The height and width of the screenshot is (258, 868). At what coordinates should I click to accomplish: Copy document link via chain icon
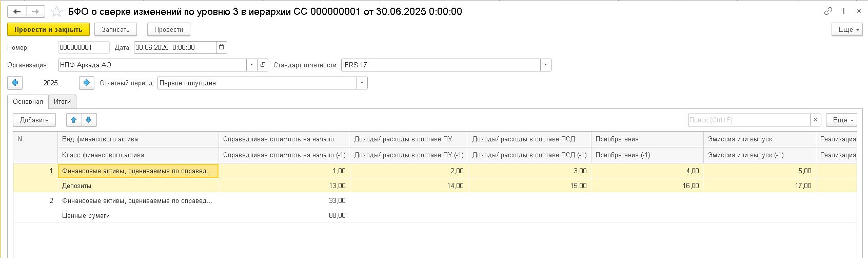828,11
